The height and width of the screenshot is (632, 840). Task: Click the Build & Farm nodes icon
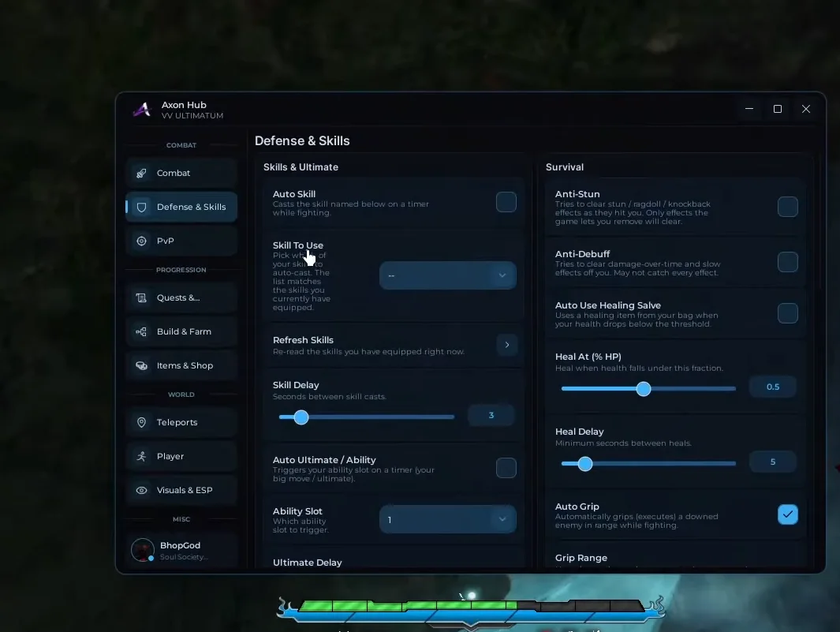point(141,332)
